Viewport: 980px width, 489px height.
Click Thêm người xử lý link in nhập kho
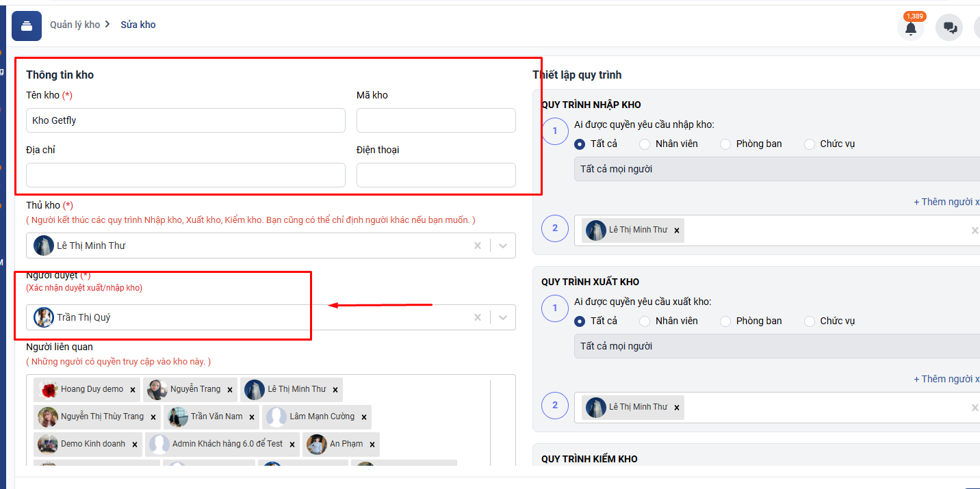[x=946, y=202]
